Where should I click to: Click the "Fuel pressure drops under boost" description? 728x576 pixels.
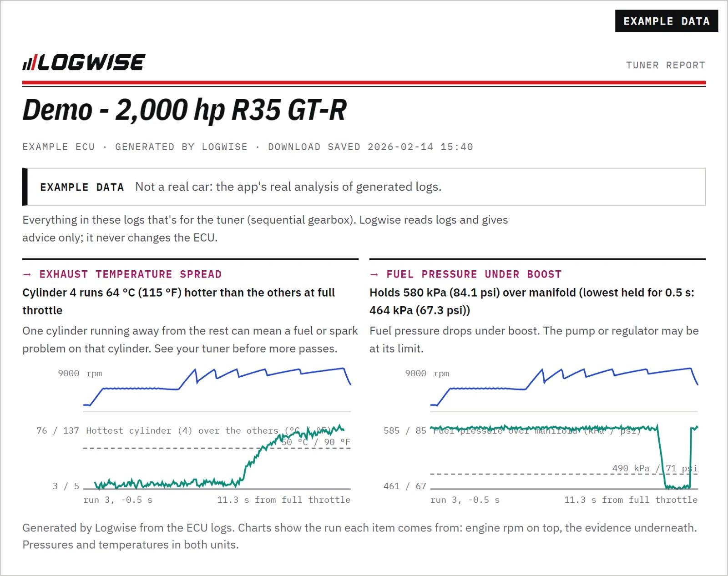[534, 340]
